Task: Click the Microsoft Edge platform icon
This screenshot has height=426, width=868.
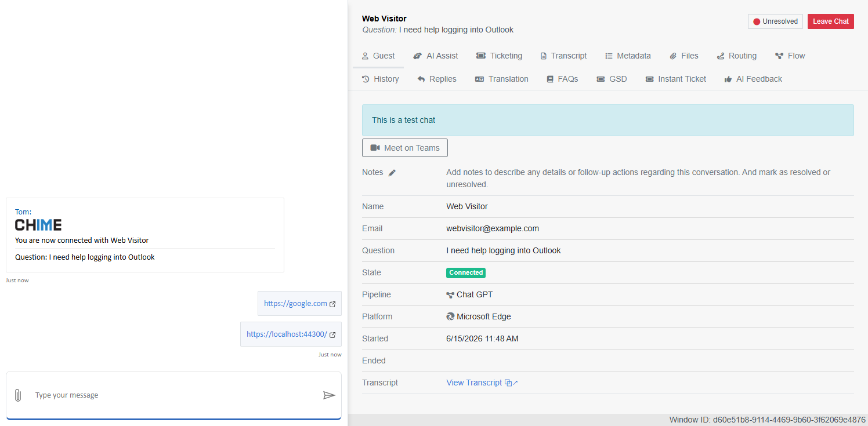Action: pyautogui.click(x=450, y=316)
